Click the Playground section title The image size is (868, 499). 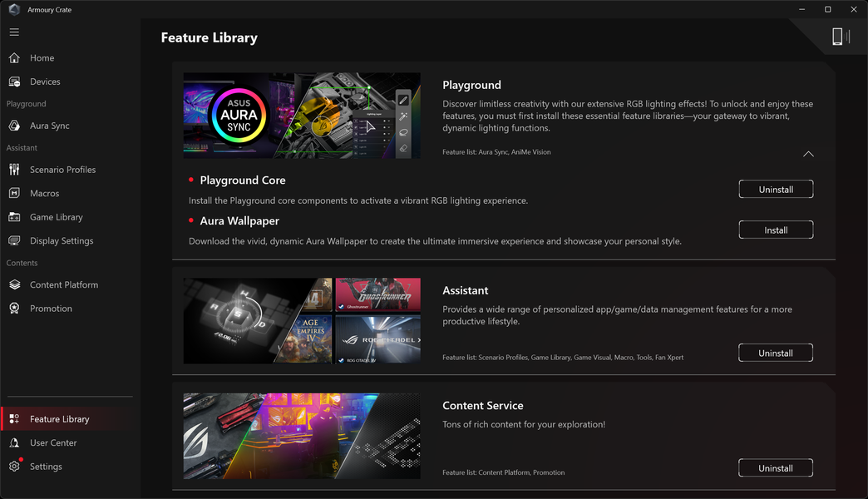471,85
